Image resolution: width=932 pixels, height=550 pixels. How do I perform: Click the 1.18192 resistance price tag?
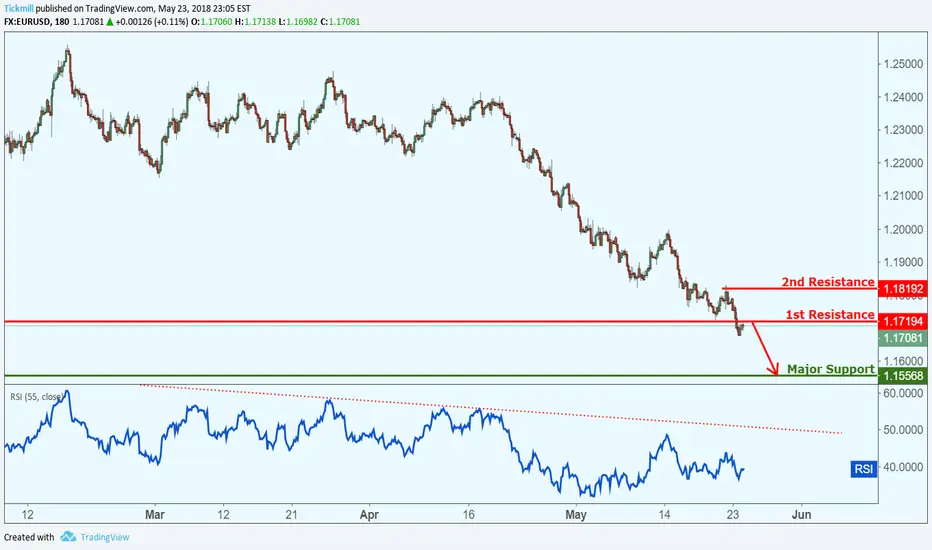coord(903,289)
